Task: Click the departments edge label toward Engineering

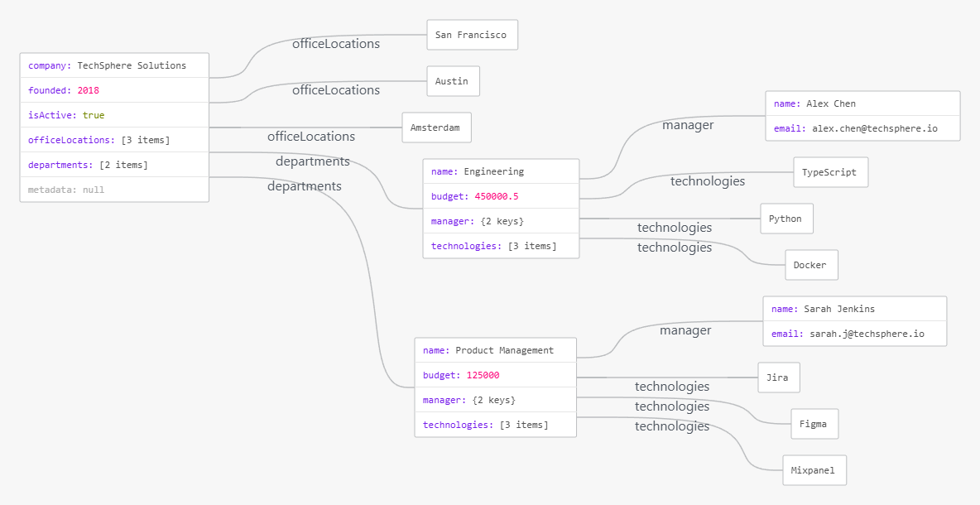Action: click(x=313, y=161)
